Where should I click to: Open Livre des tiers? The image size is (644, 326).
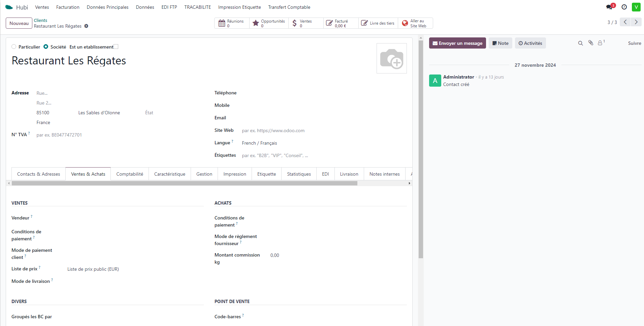click(378, 23)
